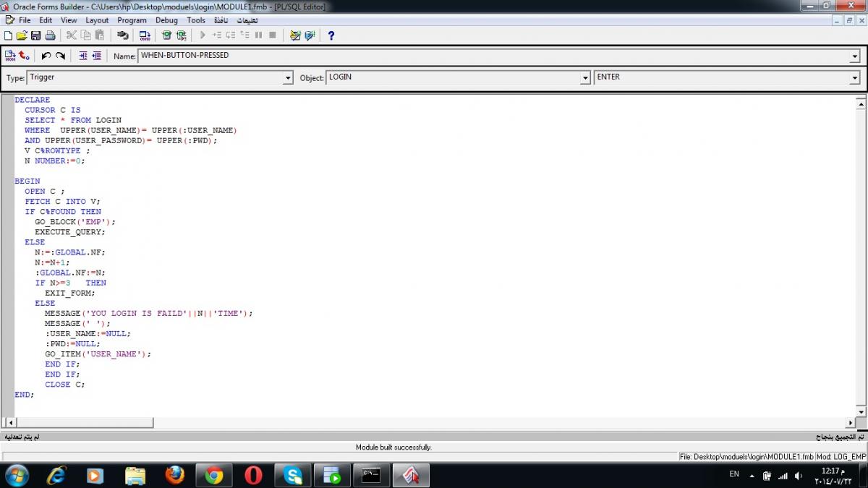Click the New form icon
868x488 pixels.
tap(8, 35)
